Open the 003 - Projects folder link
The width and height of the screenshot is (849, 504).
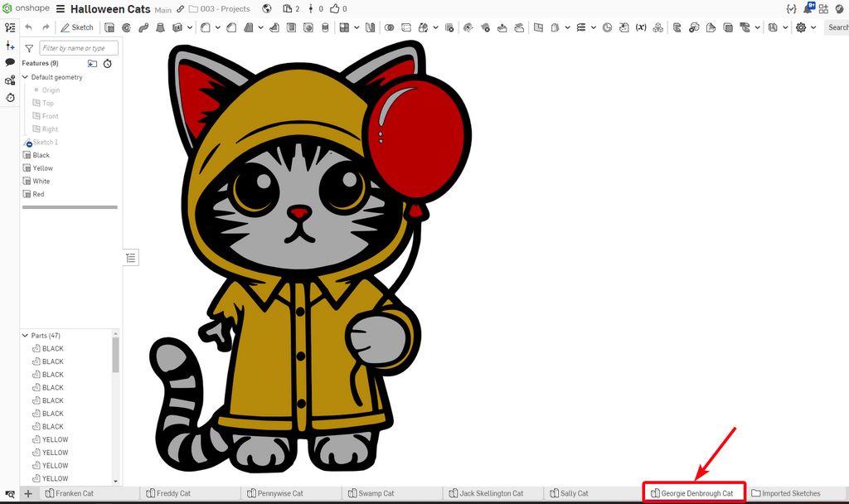click(x=219, y=9)
